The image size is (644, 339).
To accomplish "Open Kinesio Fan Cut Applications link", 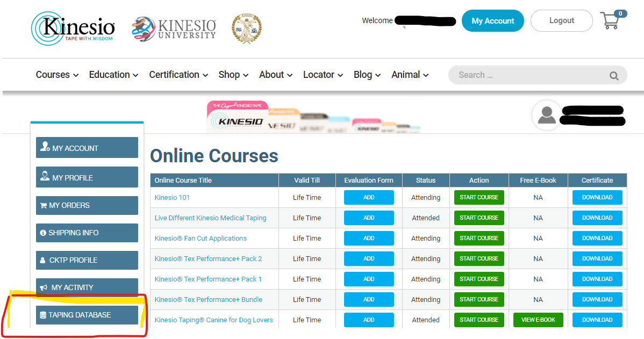I will point(201,239).
